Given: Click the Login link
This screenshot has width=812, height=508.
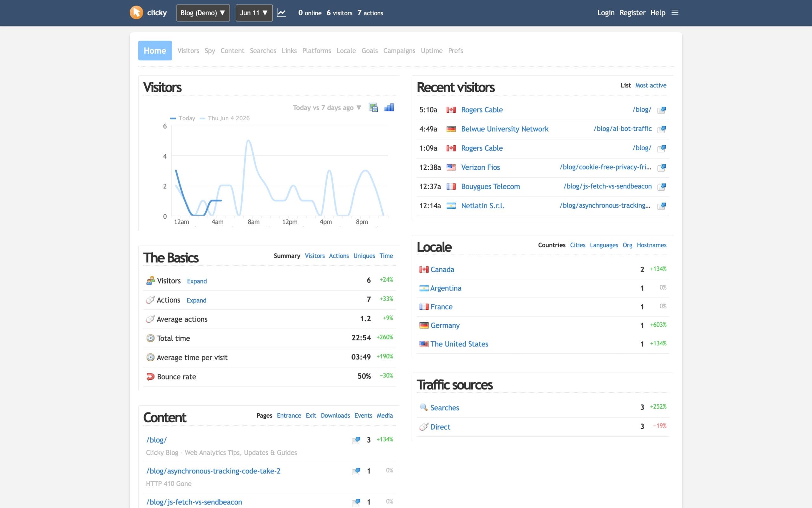Looking at the screenshot, I should click(606, 13).
